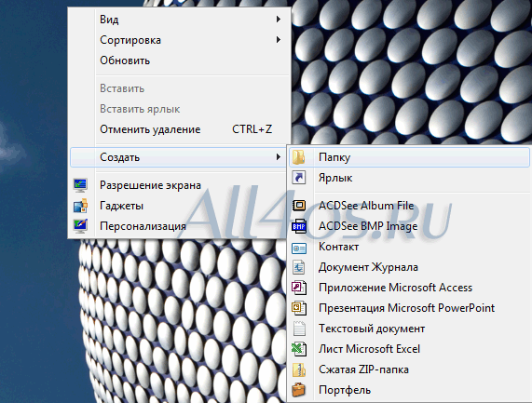Create a new folder via Папку
The height and width of the screenshot is (403, 532).
tap(409, 157)
